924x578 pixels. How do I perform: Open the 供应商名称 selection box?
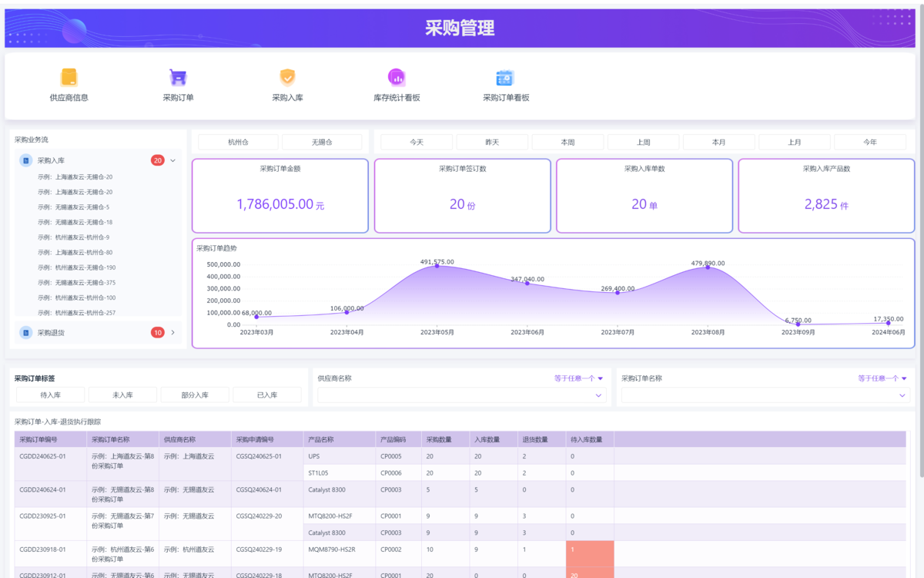point(462,395)
